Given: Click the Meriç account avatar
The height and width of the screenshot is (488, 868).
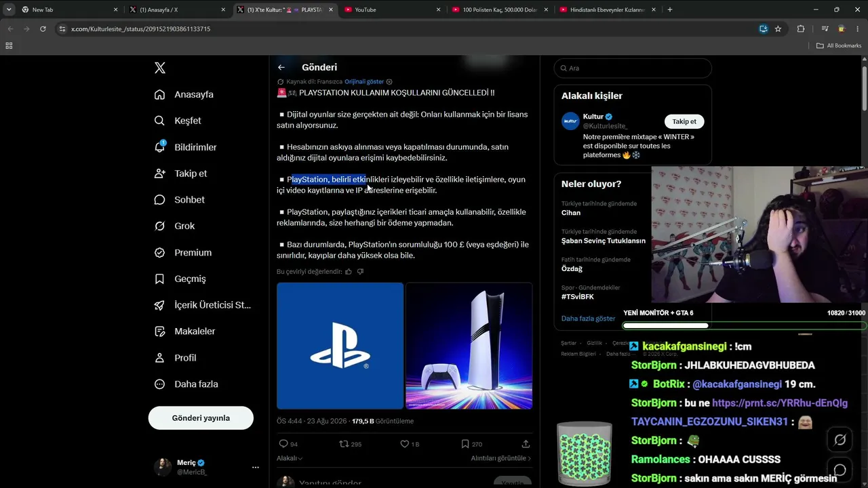Looking at the screenshot, I should (163, 467).
